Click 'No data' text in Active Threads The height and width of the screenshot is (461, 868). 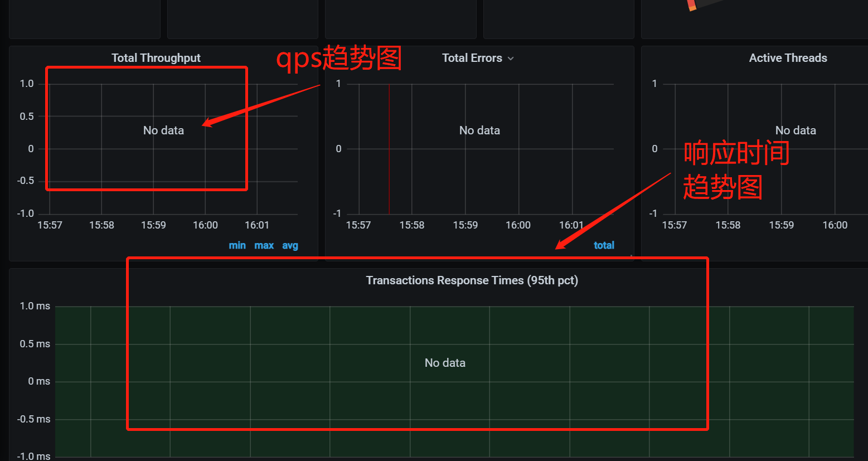coord(796,130)
